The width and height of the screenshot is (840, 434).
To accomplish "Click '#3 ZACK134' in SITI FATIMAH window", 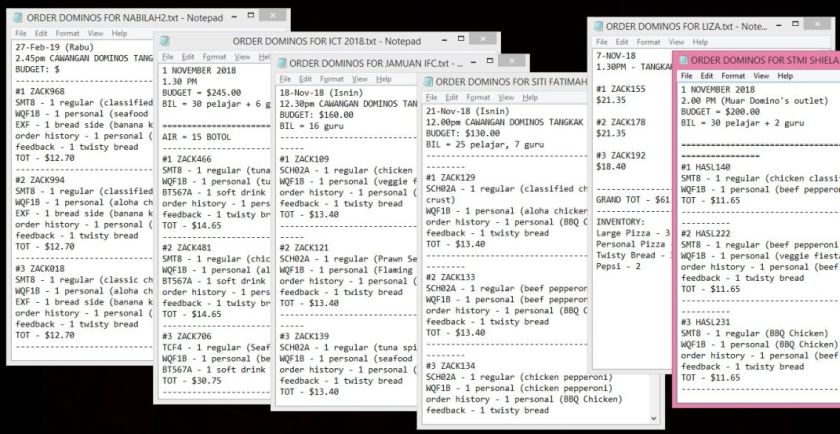I will (451, 366).
